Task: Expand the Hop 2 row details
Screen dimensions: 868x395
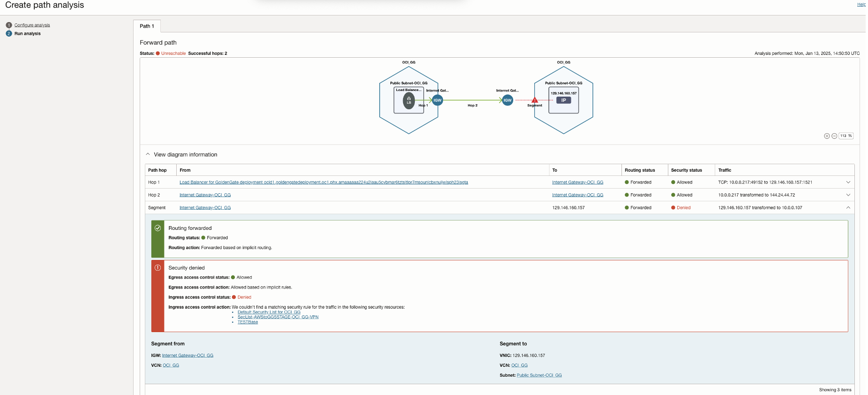Action: [x=848, y=195]
